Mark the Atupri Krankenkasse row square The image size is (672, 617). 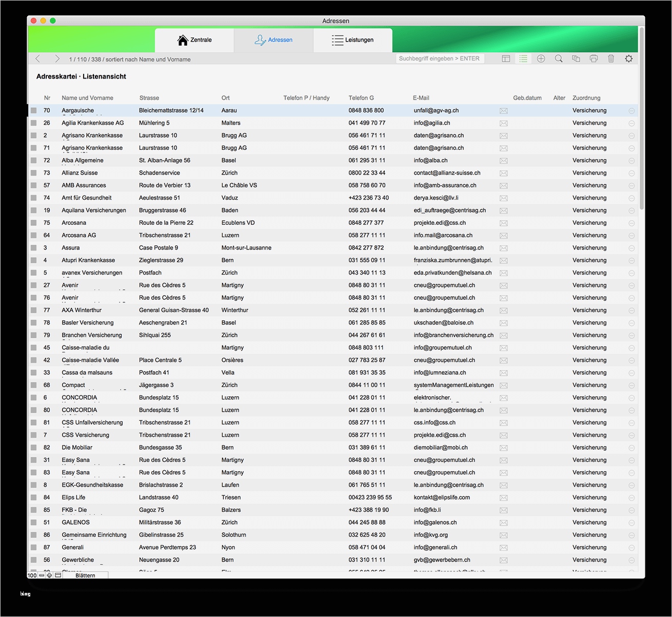pos(33,260)
